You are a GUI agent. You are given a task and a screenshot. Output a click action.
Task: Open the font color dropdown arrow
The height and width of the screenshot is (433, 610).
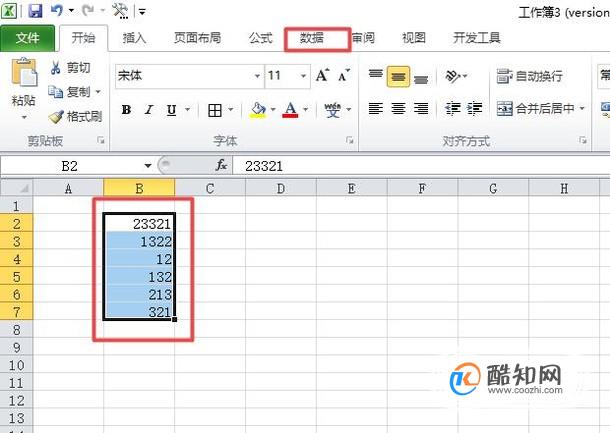[x=305, y=110]
